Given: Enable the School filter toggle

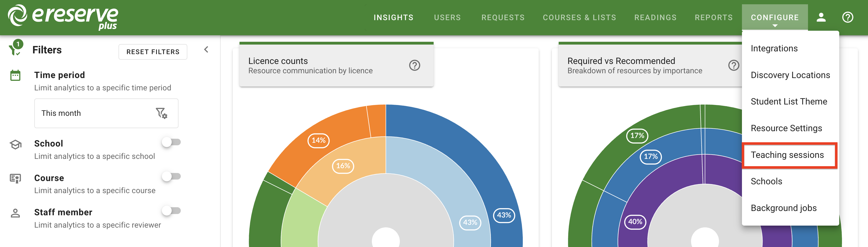Looking at the screenshot, I should pyautogui.click(x=171, y=142).
